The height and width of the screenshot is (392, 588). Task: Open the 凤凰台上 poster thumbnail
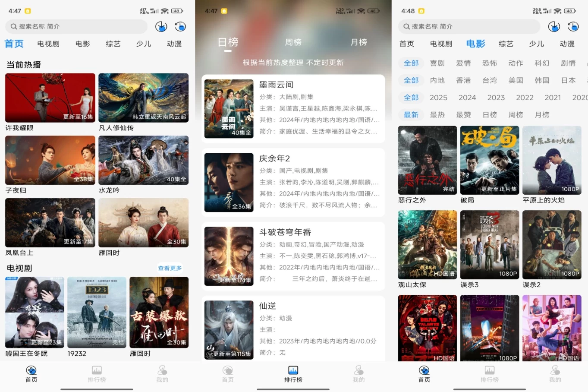(x=50, y=222)
